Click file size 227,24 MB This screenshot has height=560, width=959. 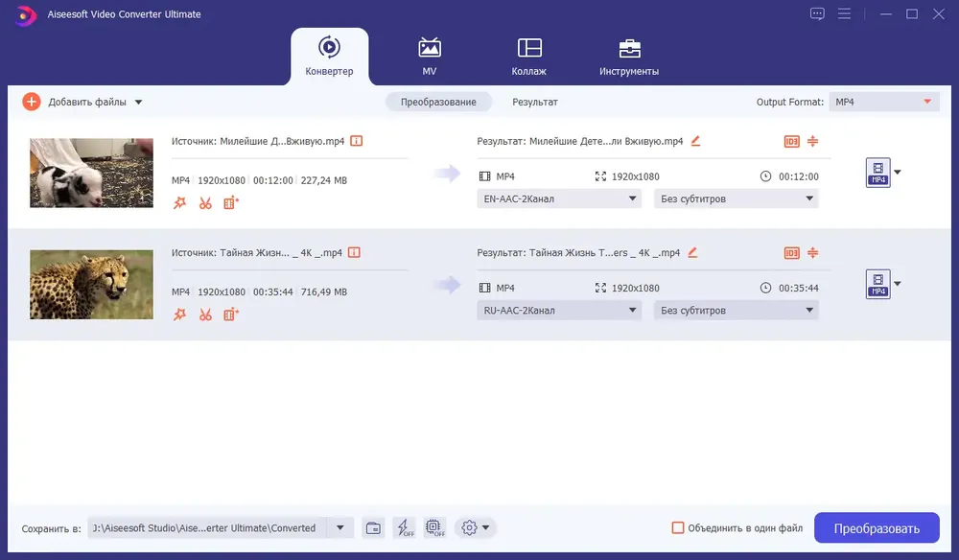(x=323, y=180)
